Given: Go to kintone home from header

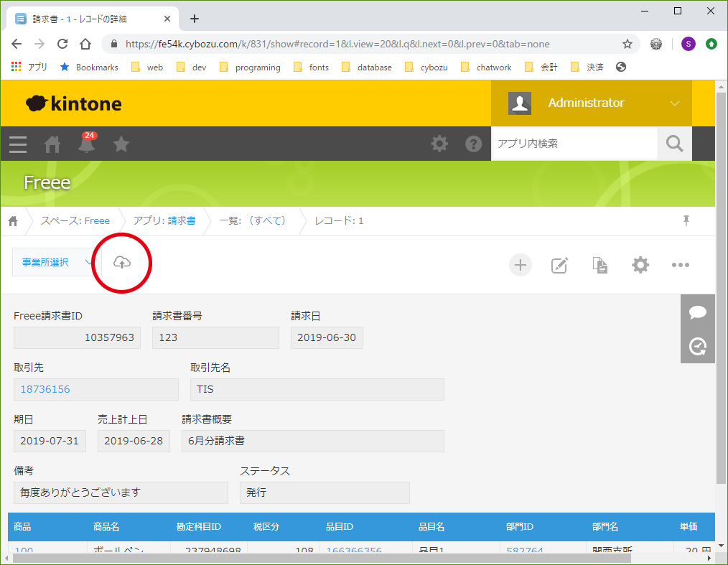Looking at the screenshot, I should coord(52,144).
